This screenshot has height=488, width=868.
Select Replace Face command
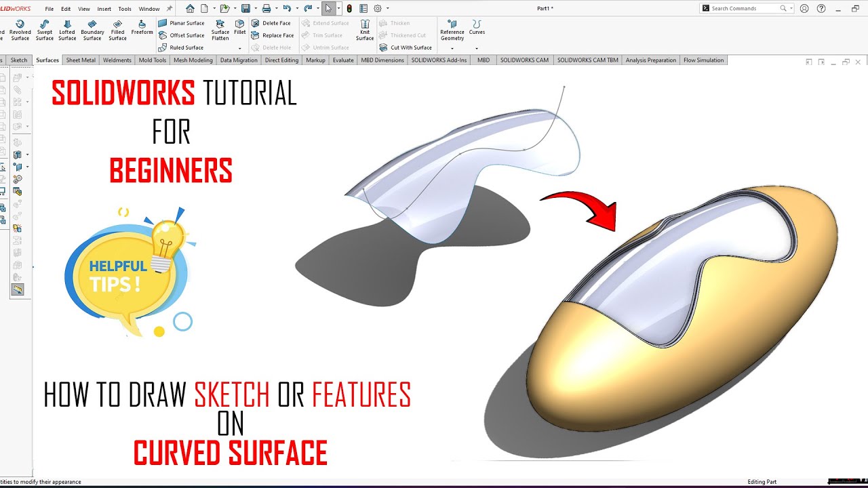[273, 35]
